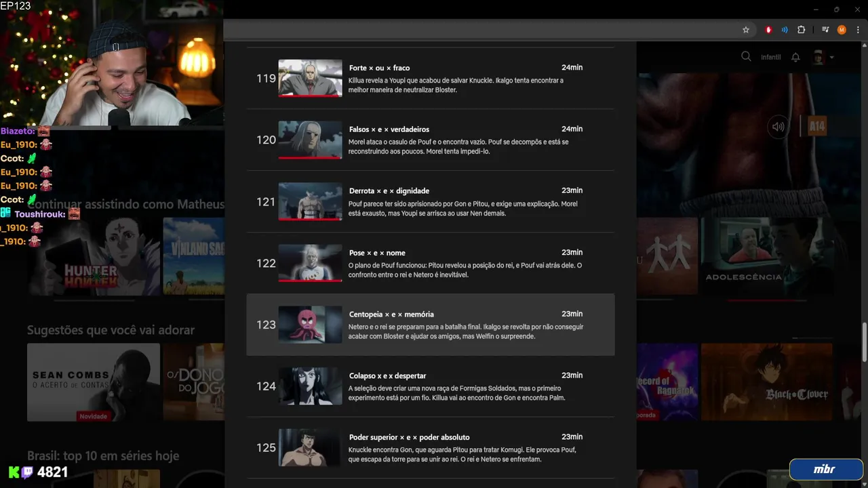
Task: Click episode 121 description about Pouf
Action: click(463, 208)
